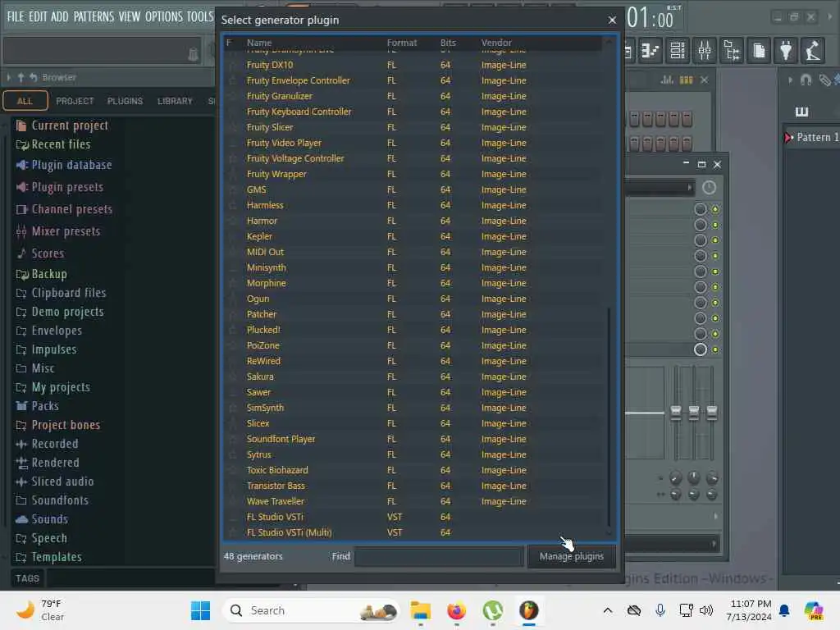The height and width of the screenshot is (630, 840).
Task: Toggle favorite star for Wave Traveller
Action: [232, 501]
